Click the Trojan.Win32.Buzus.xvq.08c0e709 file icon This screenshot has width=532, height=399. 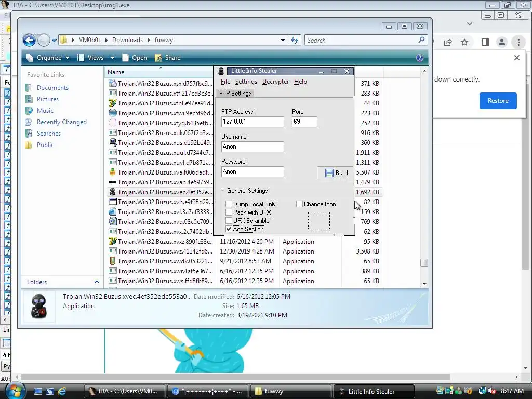coord(113,221)
